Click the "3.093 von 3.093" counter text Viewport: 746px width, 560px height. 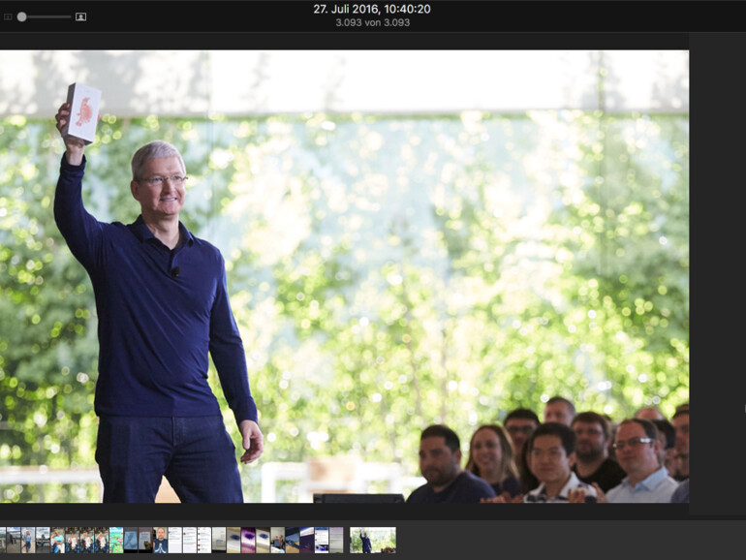coord(373,22)
